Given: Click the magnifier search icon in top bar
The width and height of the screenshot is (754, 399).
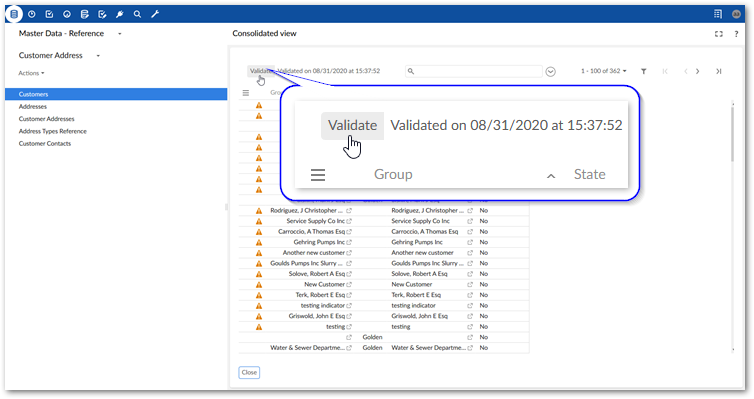Looking at the screenshot, I should [137, 14].
